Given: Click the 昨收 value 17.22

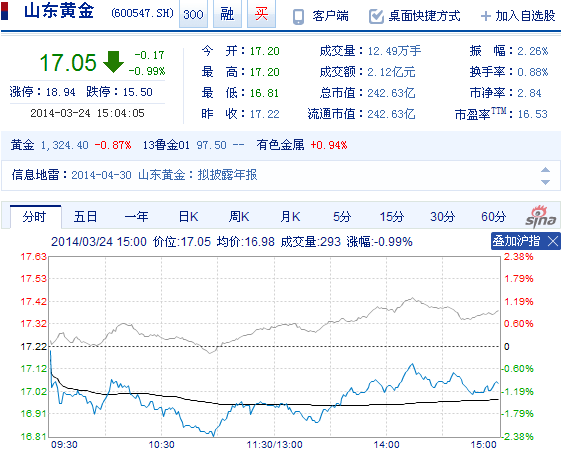Looking at the screenshot, I should [264, 114].
